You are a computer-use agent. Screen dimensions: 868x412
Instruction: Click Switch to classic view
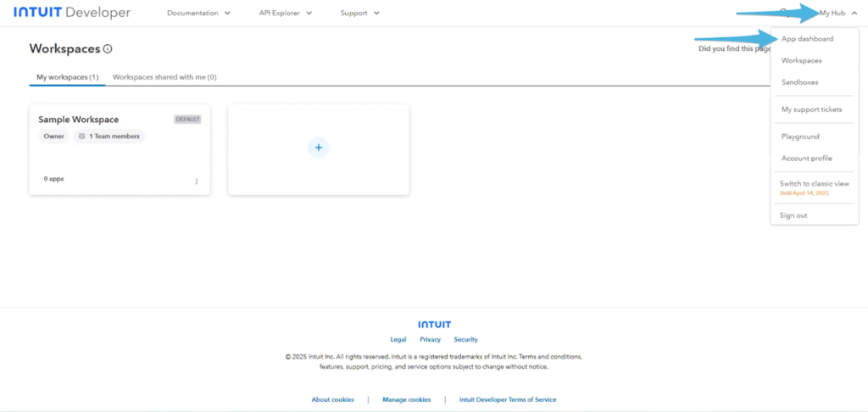pyautogui.click(x=814, y=184)
